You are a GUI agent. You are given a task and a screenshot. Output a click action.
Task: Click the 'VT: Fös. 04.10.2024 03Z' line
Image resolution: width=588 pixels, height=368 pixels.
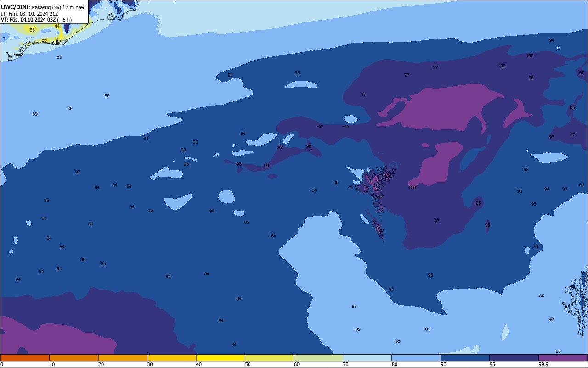point(28,20)
